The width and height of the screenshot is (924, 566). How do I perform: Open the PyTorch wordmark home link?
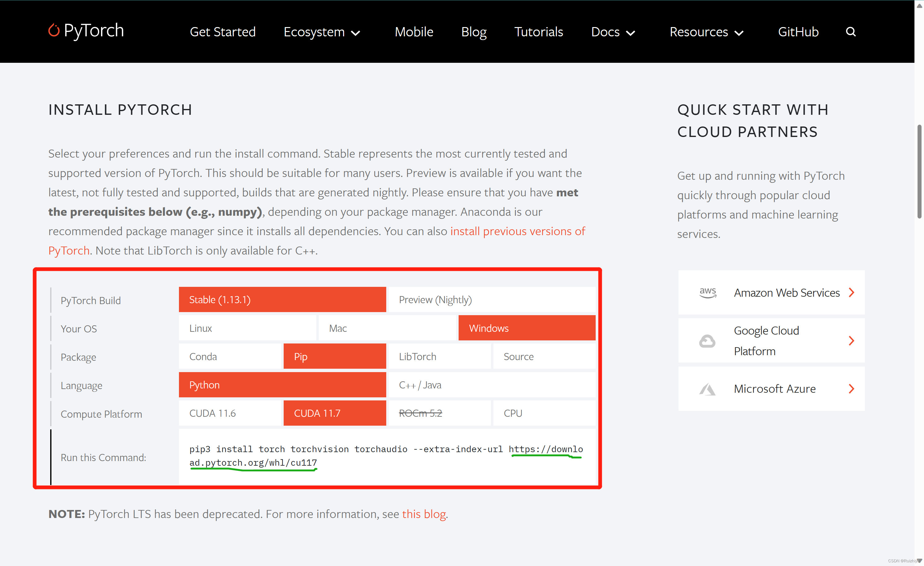click(94, 31)
